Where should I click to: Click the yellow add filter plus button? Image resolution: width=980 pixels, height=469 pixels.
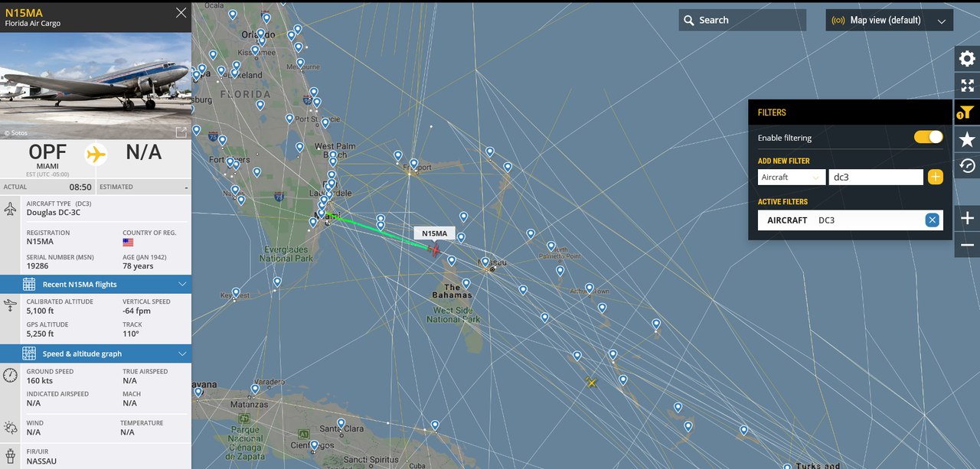[935, 177]
